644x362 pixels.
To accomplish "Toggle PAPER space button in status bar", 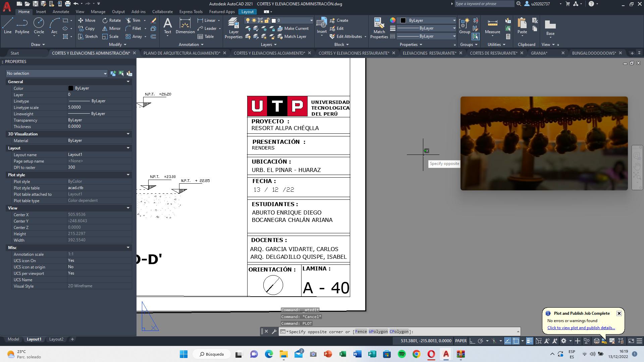I will 461,341.
